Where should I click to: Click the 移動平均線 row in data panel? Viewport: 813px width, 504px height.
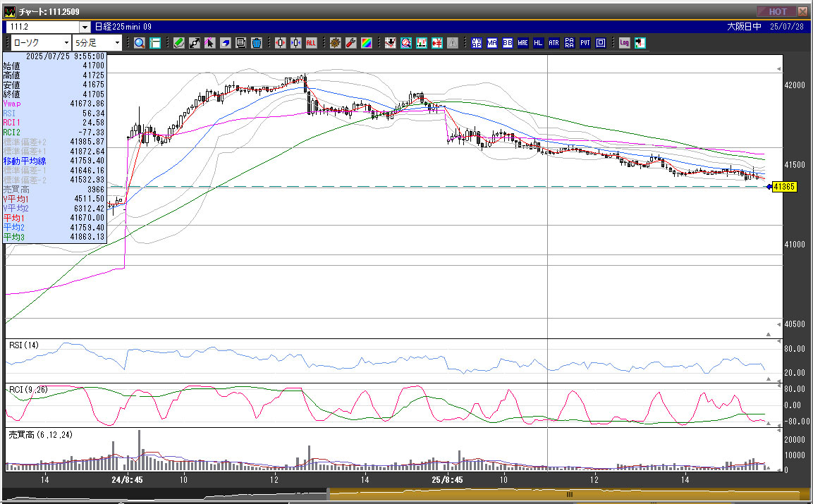pos(54,161)
